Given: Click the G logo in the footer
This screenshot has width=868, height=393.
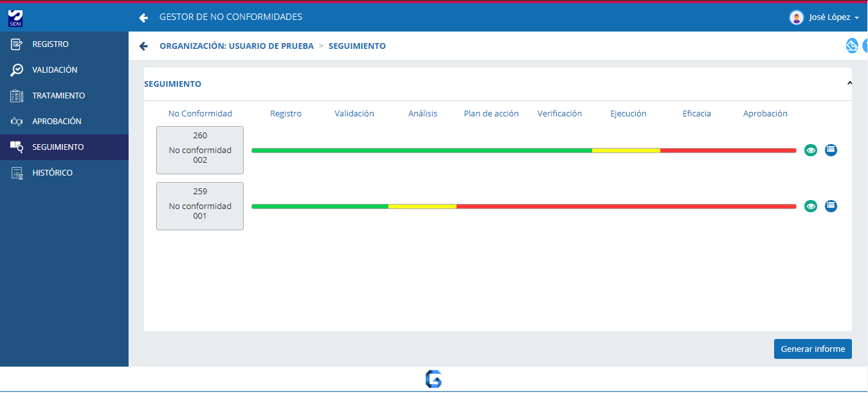Looking at the screenshot, I should point(433,379).
